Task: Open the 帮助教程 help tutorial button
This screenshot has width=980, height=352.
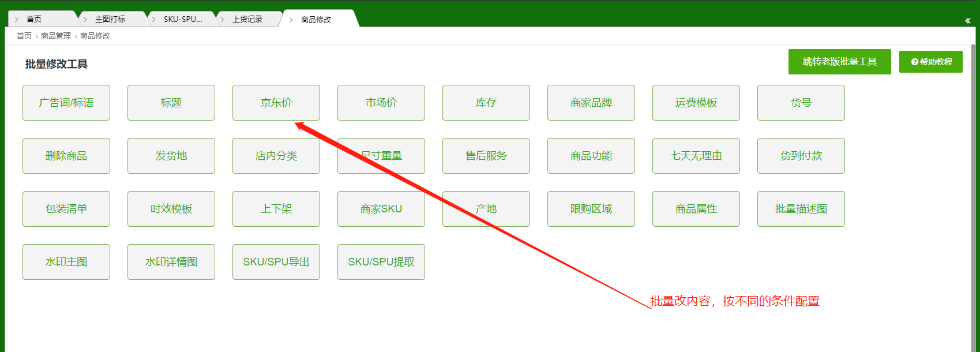Action: tap(930, 62)
